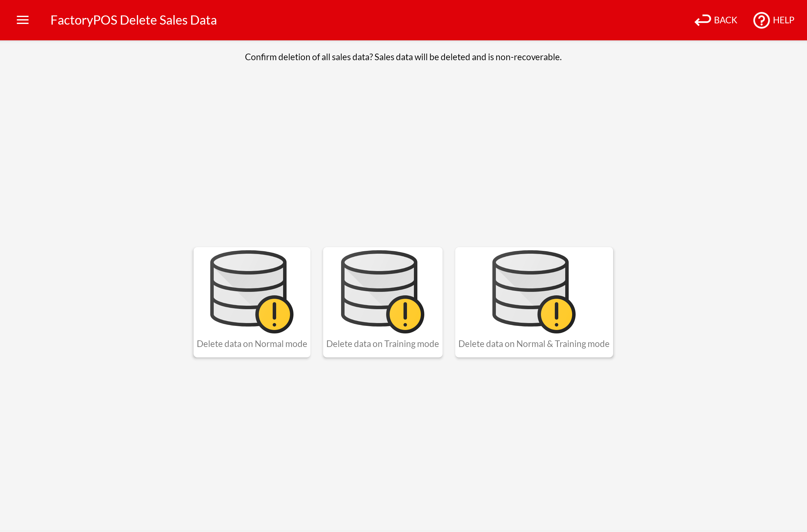The width and height of the screenshot is (807, 532).
Task: Click top disk of Training mode database
Action: tap(379, 262)
